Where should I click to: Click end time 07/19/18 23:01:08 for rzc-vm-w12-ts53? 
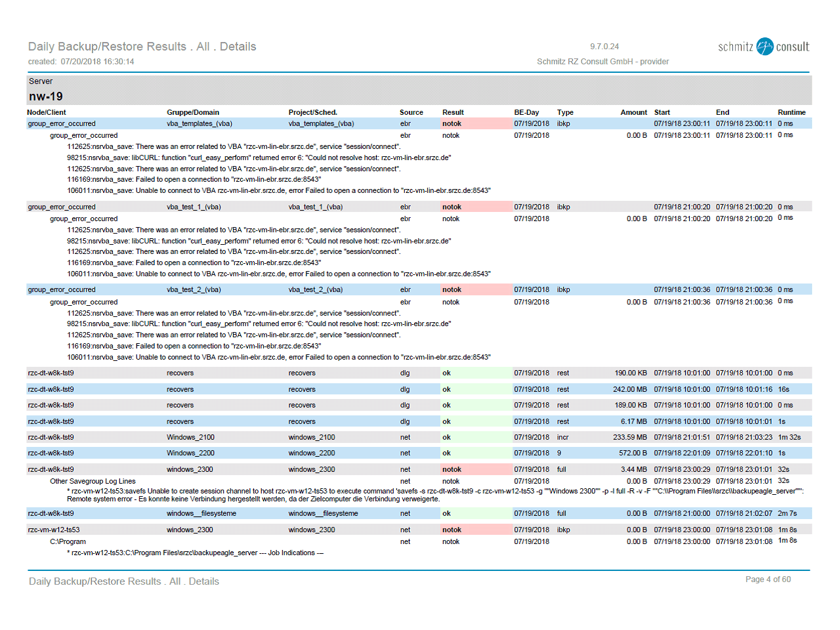tap(744, 530)
